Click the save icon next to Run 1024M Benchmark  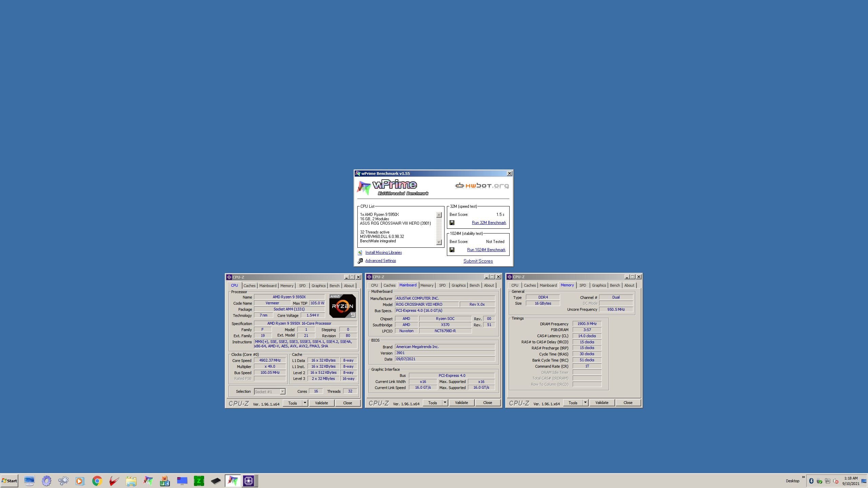tap(452, 250)
